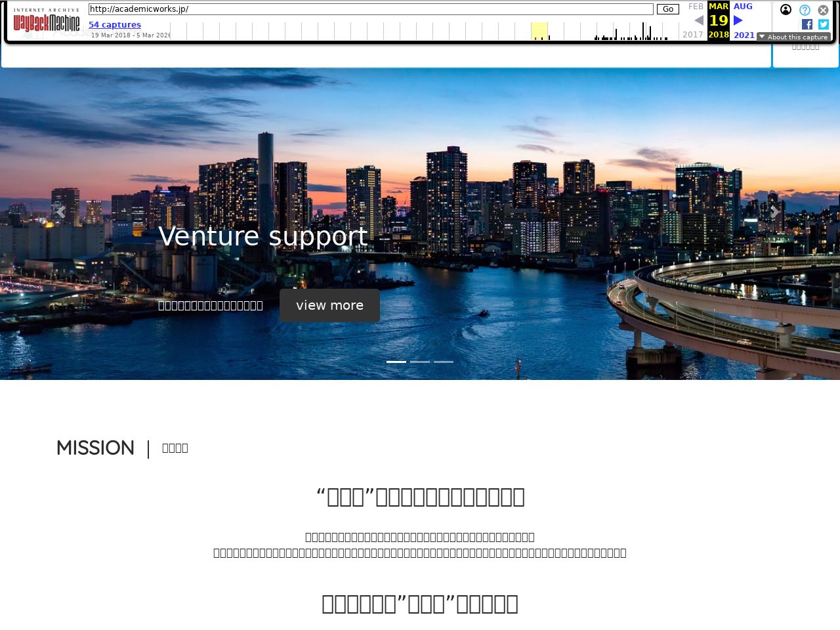Open the Wayback help icon

(x=805, y=10)
